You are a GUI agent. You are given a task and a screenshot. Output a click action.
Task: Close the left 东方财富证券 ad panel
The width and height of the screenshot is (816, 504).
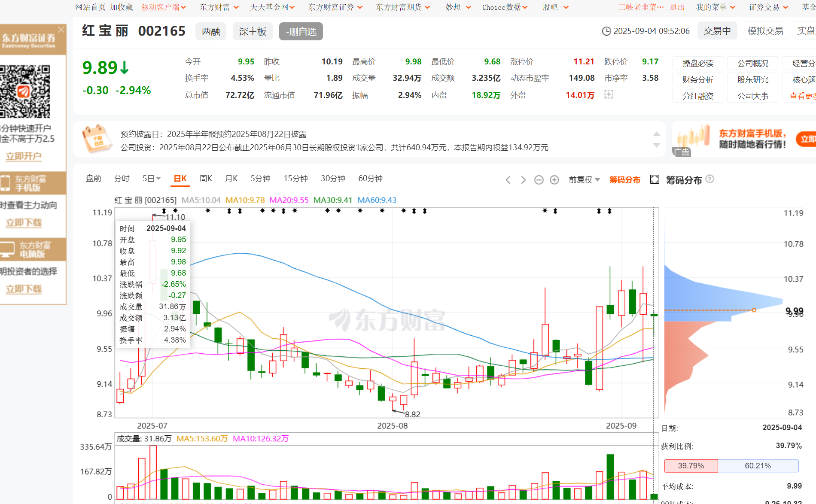coord(61,29)
